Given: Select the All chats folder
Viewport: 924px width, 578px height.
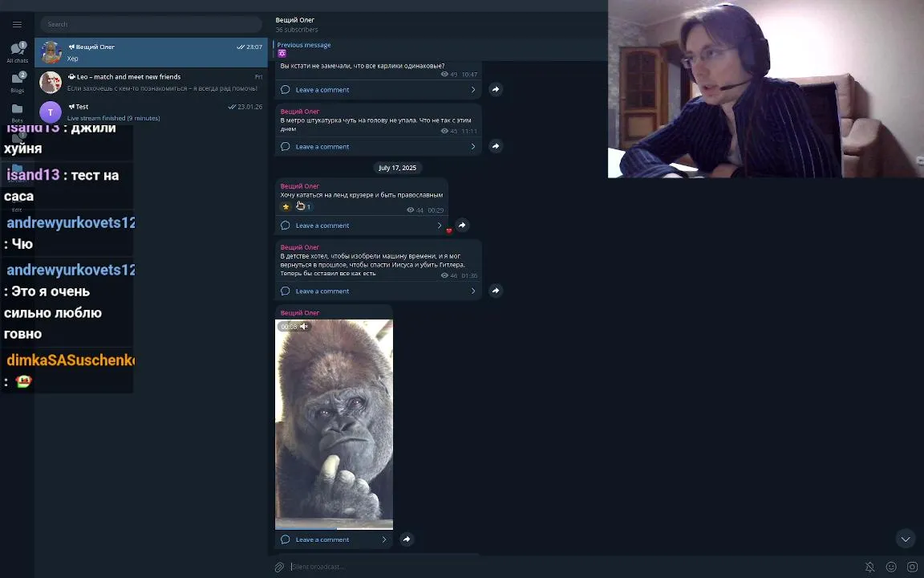Looking at the screenshot, I should tap(17, 52).
